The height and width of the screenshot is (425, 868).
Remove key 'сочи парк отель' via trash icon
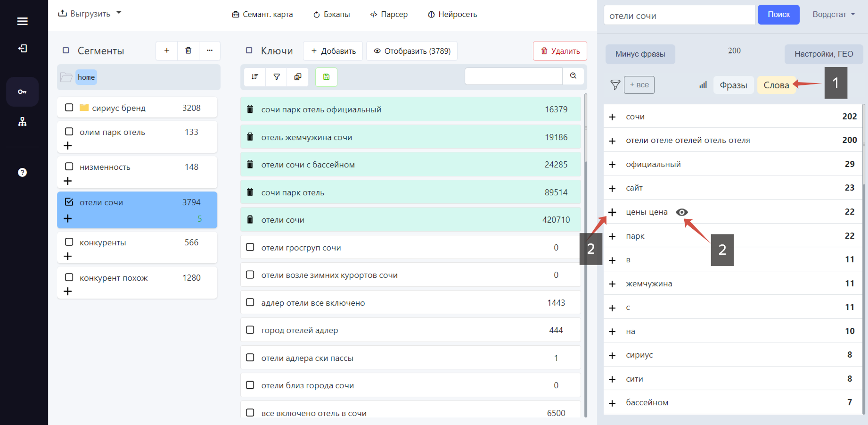coord(250,192)
